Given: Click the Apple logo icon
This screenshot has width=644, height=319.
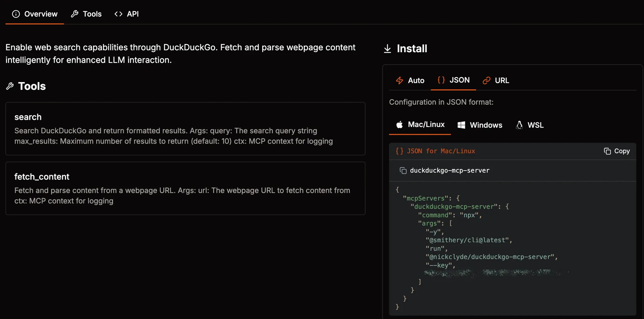Looking at the screenshot, I should (x=399, y=124).
